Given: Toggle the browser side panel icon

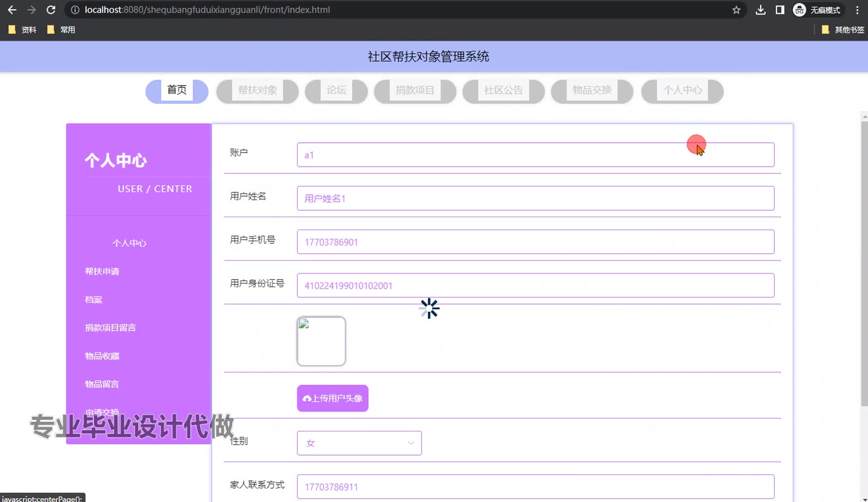Looking at the screenshot, I should click(x=780, y=10).
